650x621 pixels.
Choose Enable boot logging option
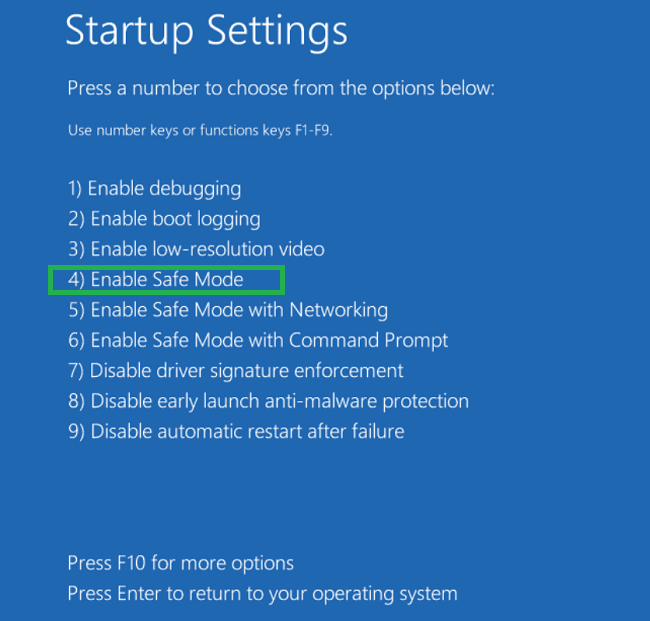[164, 219]
